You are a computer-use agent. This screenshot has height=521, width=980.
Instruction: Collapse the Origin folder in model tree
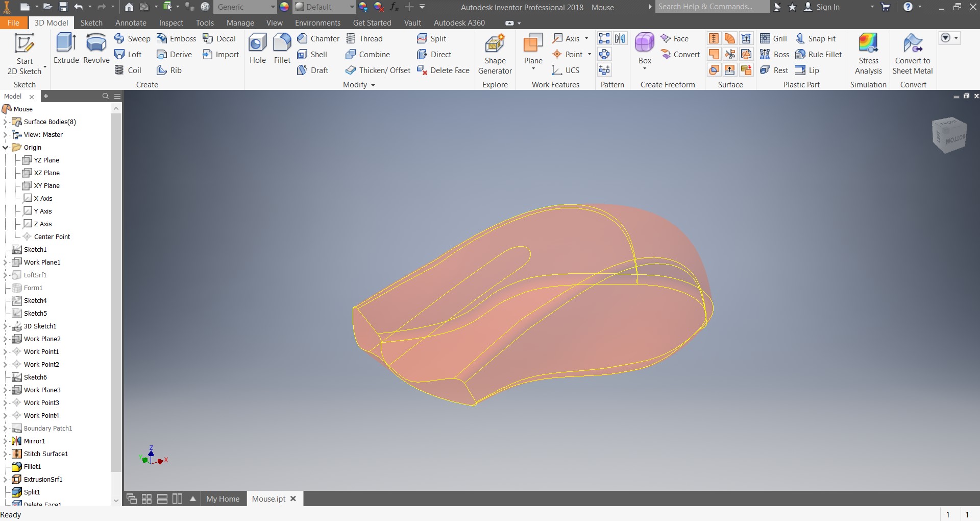(6, 148)
